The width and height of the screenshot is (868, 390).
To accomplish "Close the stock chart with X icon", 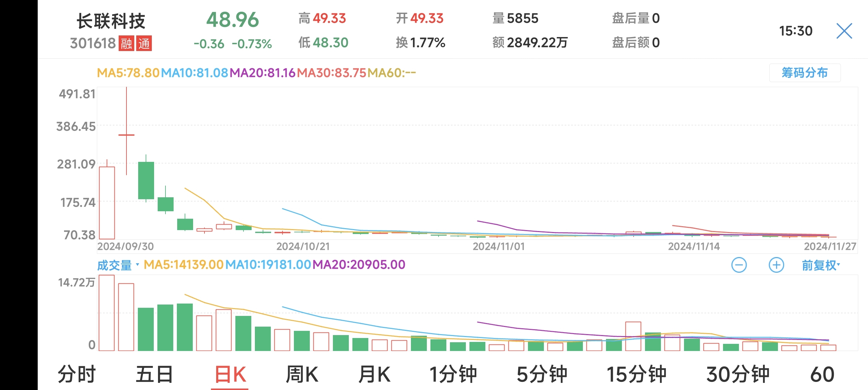I will (844, 31).
